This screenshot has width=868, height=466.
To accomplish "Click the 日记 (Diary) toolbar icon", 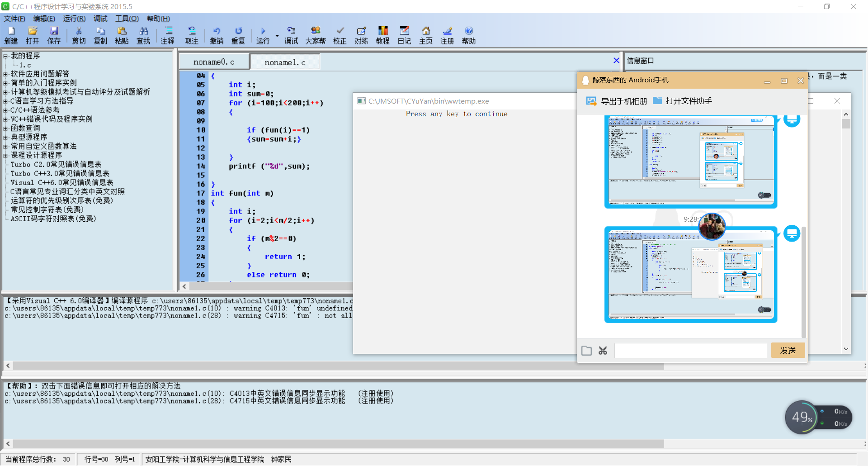I will point(404,35).
